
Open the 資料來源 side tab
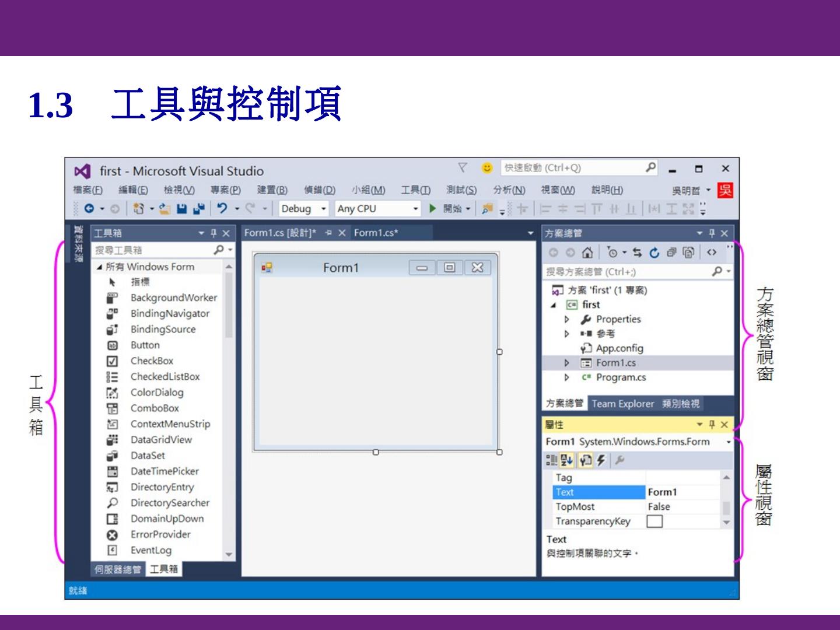click(x=78, y=244)
